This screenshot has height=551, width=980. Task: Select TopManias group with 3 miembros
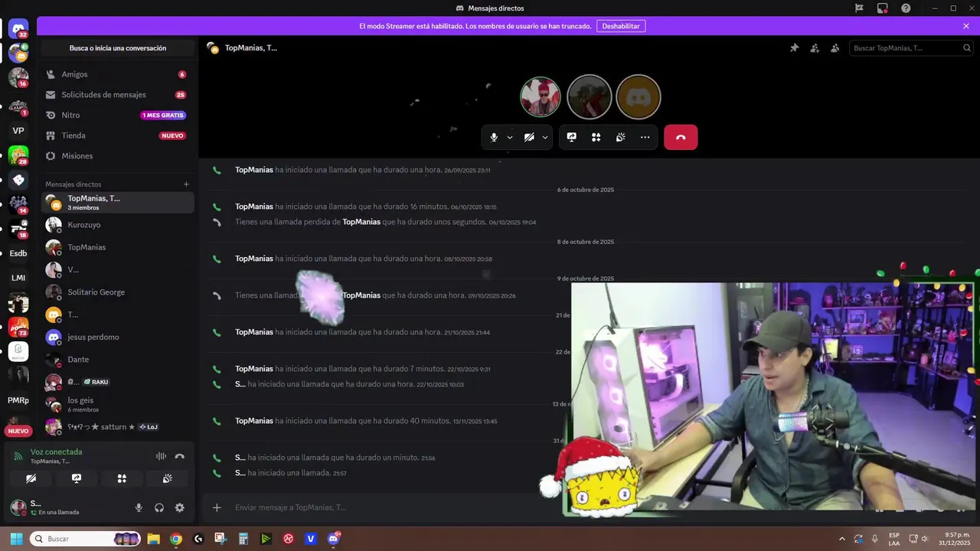pyautogui.click(x=117, y=202)
